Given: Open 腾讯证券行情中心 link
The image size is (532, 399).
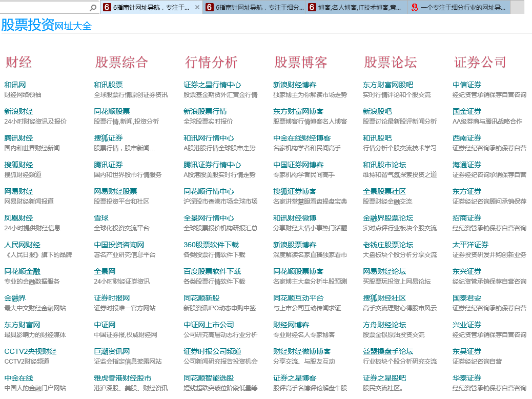Looking at the screenshot, I should (x=212, y=165).
